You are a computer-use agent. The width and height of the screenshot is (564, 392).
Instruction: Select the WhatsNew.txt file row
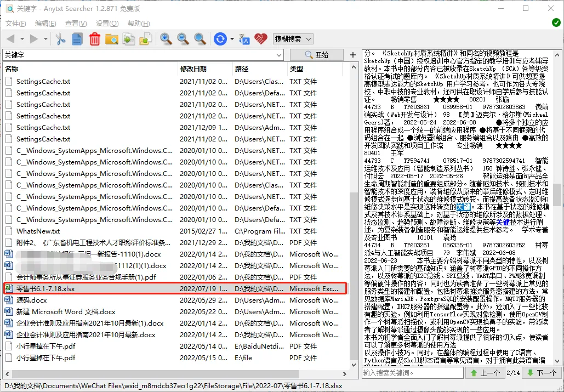click(175, 231)
